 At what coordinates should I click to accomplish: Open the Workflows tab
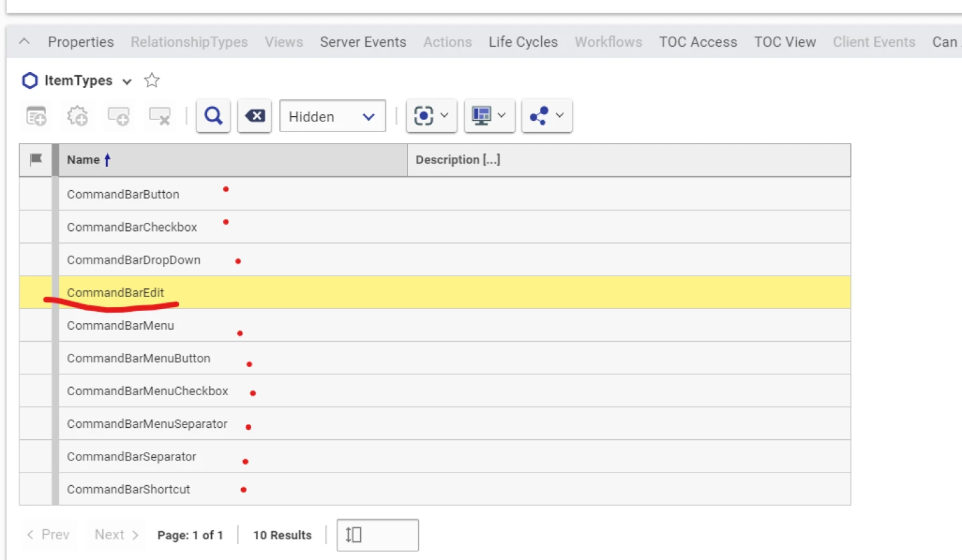609,42
